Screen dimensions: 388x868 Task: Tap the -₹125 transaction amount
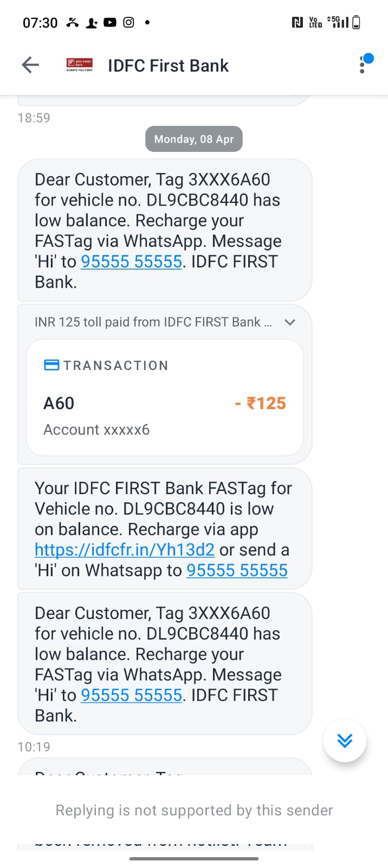pyautogui.click(x=260, y=403)
